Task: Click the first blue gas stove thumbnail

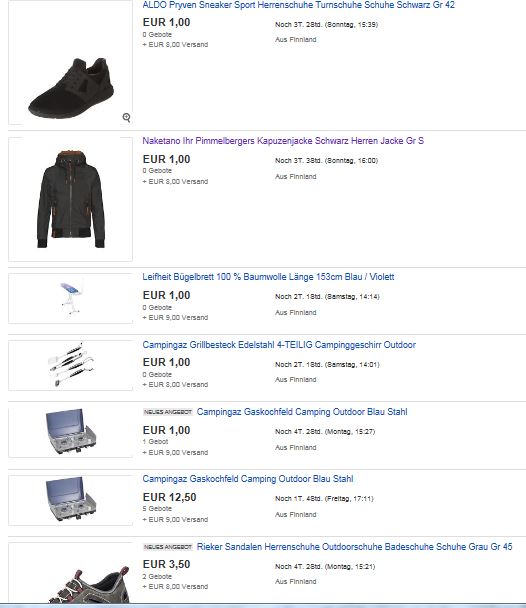Action: pyautogui.click(x=71, y=431)
